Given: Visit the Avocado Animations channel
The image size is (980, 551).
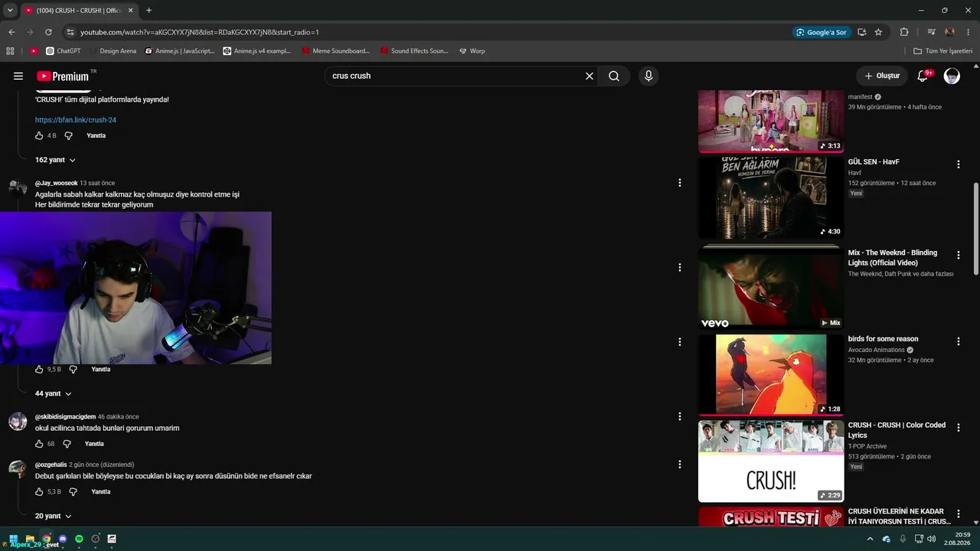Looking at the screenshot, I should click(x=876, y=350).
